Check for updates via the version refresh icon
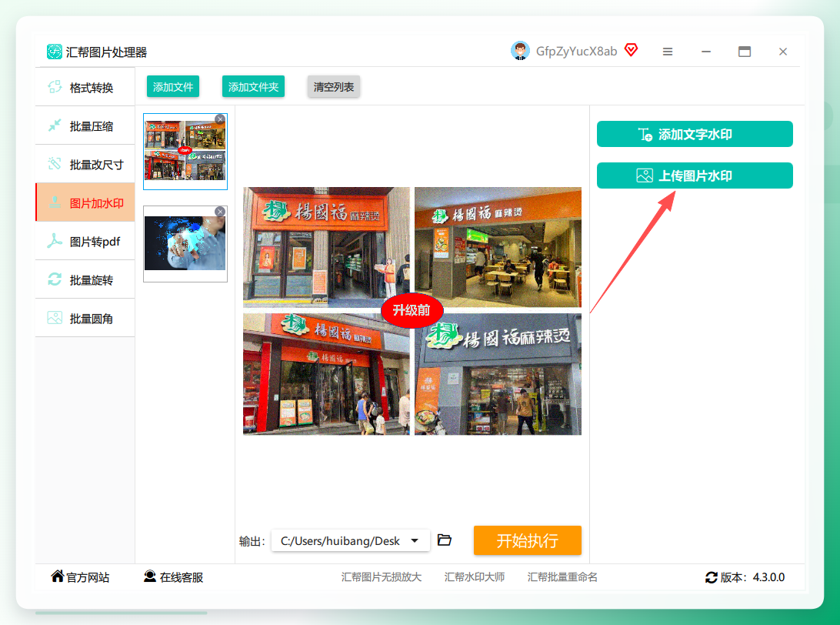Screen dimensions: 840x625 pos(711,577)
